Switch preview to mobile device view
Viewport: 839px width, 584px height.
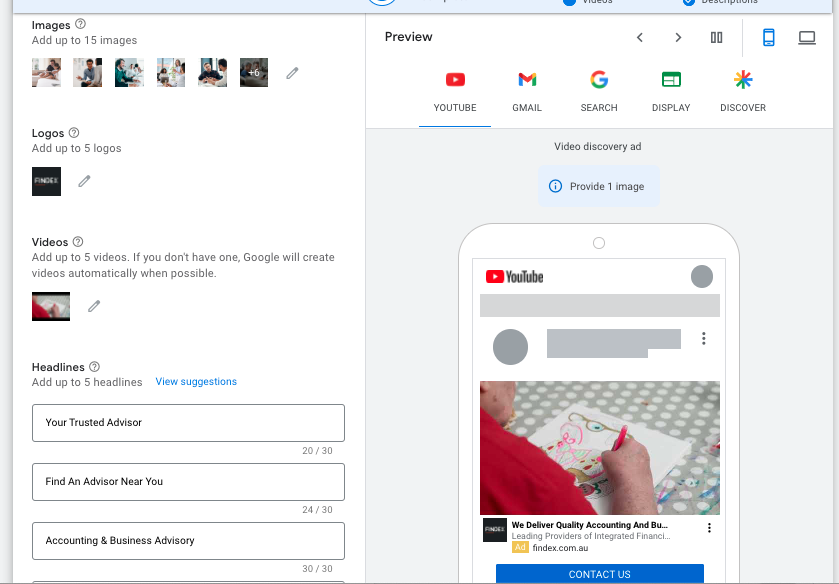click(768, 38)
